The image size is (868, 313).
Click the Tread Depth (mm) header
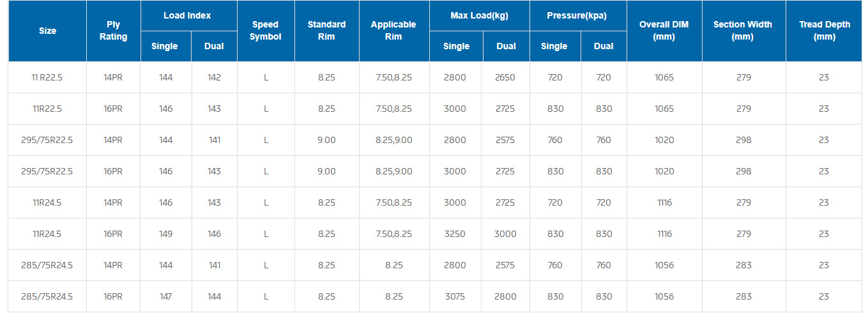coord(825,31)
